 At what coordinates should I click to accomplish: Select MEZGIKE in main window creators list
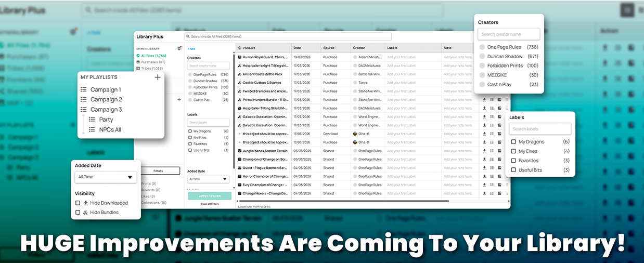coord(190,94)
